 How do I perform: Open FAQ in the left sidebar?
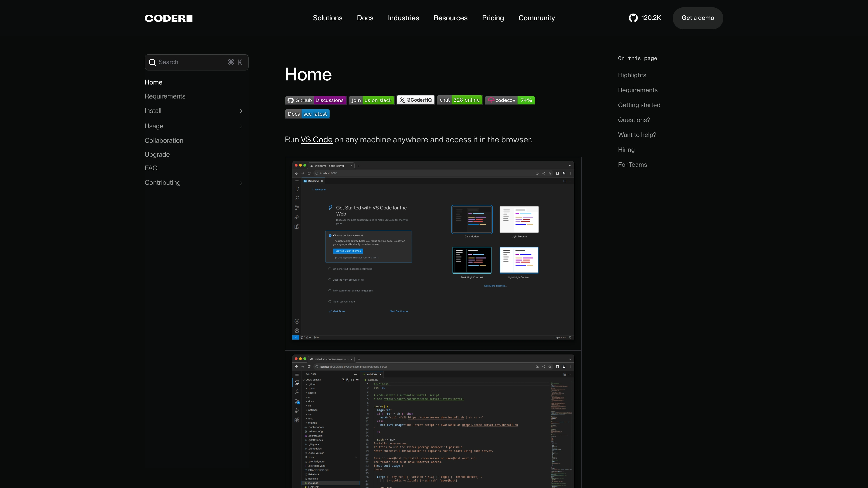(x=151, y=168)
